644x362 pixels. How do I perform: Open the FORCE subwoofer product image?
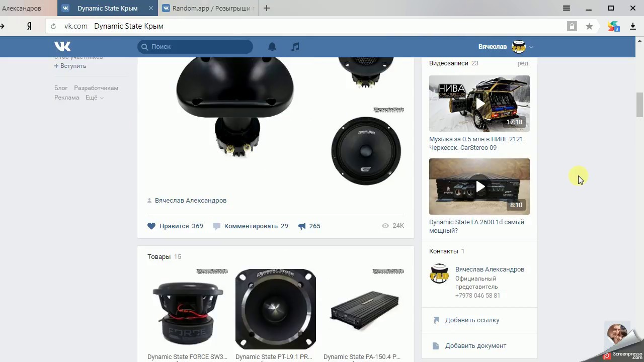point(188,309)
